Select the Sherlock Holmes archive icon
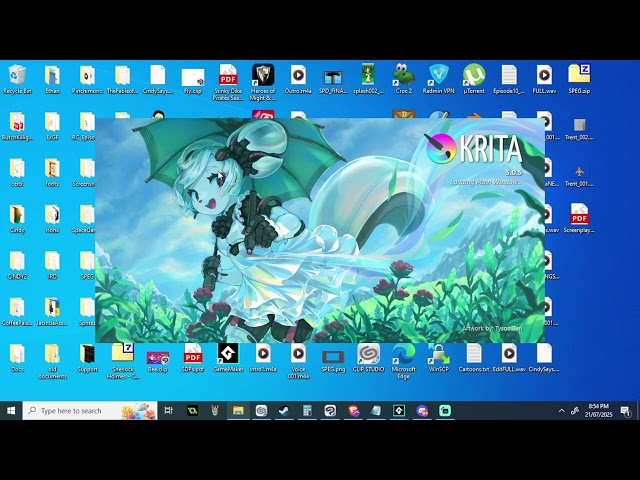 point(122,361)
